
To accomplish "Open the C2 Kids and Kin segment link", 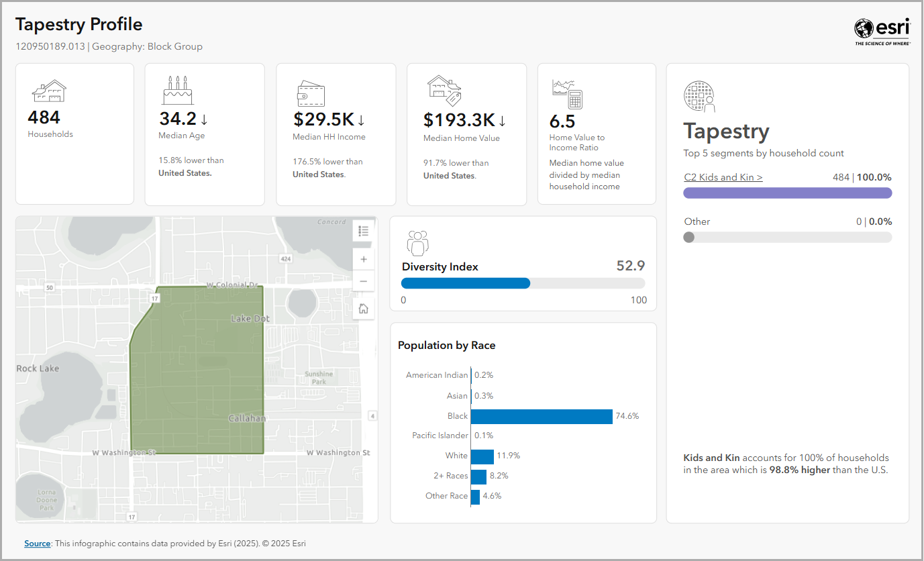I will click(723, 178).
